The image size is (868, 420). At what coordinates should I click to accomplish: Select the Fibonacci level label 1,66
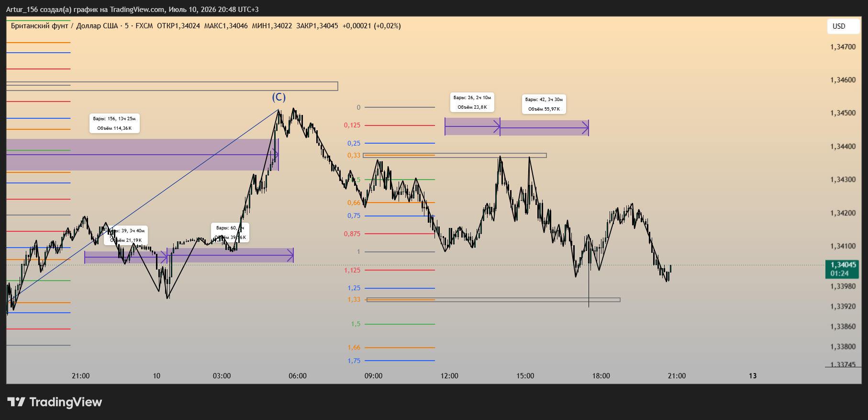point(354,348)
